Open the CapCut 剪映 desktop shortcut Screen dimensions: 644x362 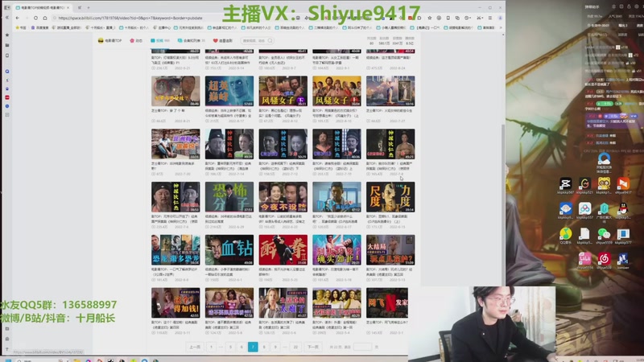565,183
